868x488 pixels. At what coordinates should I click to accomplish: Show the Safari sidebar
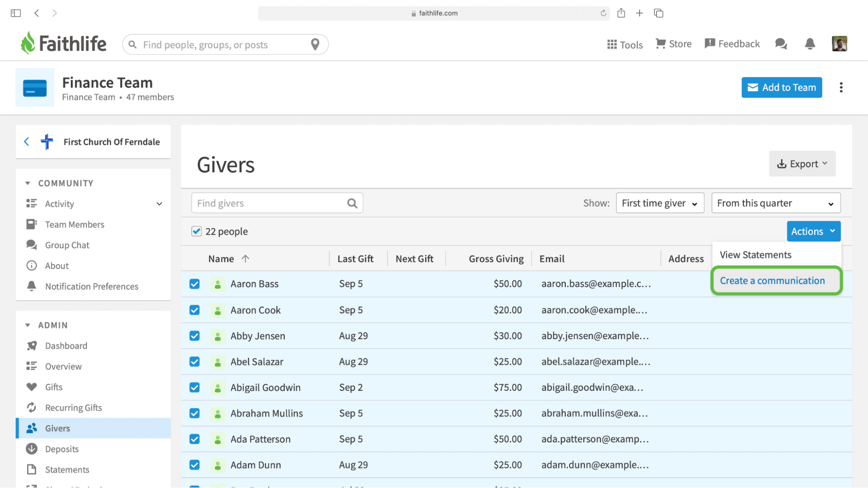[x=16, y=13]
